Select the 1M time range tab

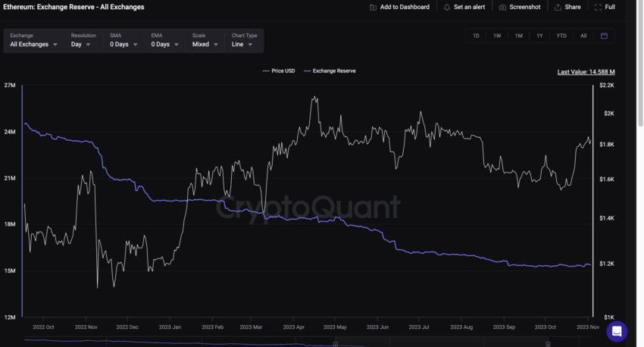coord(519,36)
